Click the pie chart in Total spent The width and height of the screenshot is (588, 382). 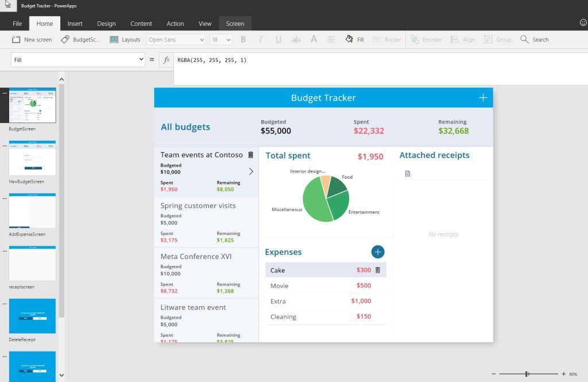[x=326, y=199]
